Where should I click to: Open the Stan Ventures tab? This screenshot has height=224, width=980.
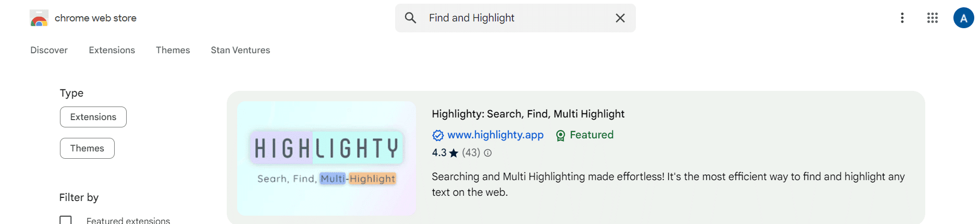240,50
